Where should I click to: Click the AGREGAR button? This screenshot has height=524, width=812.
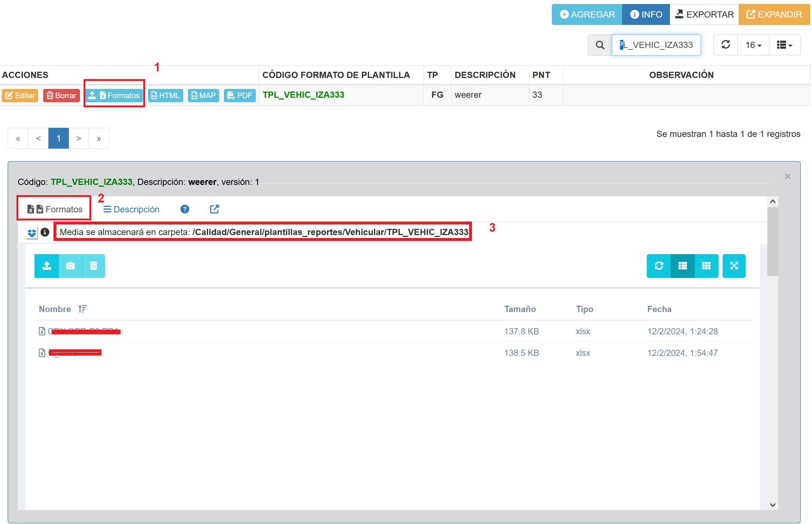point(587,15)
